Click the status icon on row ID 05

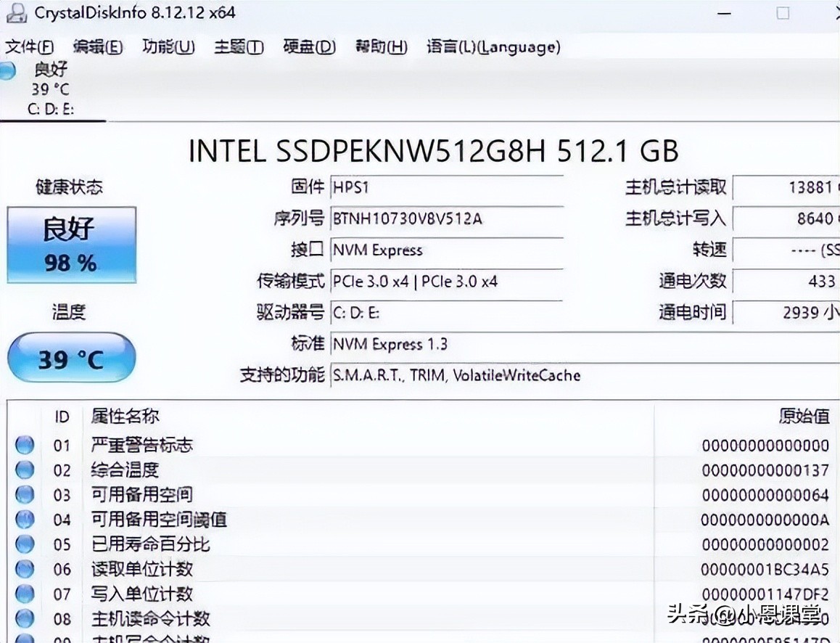pyautogui.click(x=25, y=544)
